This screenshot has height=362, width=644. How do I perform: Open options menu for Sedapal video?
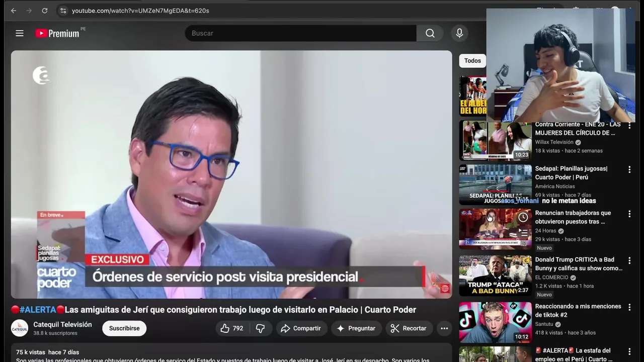(x=629, y=170)
